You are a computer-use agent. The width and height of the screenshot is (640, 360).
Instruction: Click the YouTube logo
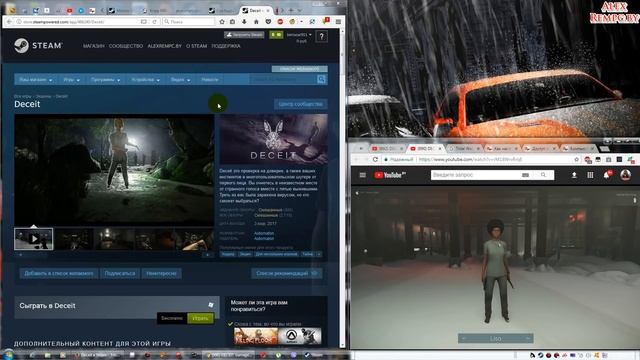(x=390, y=175)
